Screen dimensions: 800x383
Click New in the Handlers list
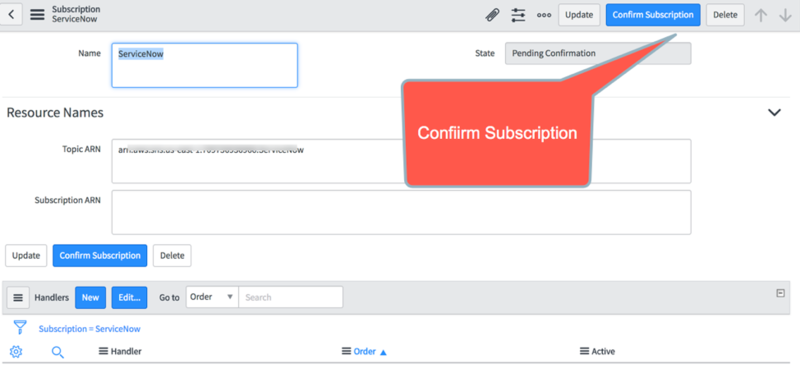[90, 297]
